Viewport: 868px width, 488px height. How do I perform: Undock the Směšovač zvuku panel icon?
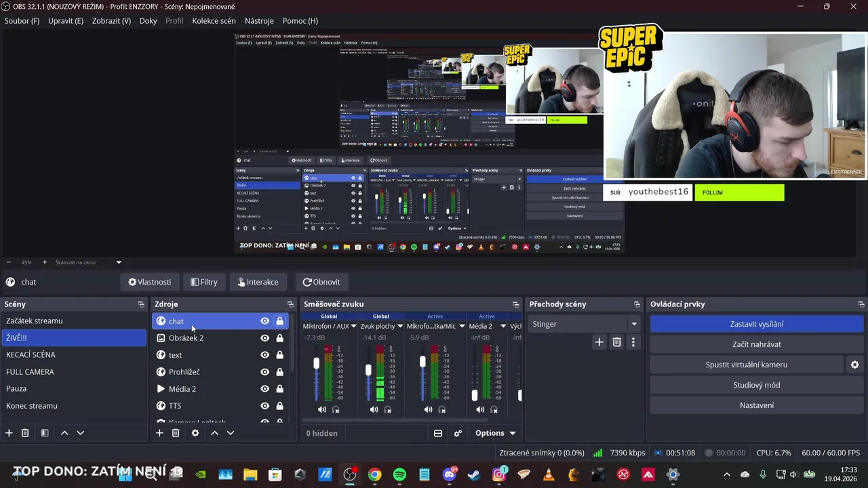coord(515,304)
